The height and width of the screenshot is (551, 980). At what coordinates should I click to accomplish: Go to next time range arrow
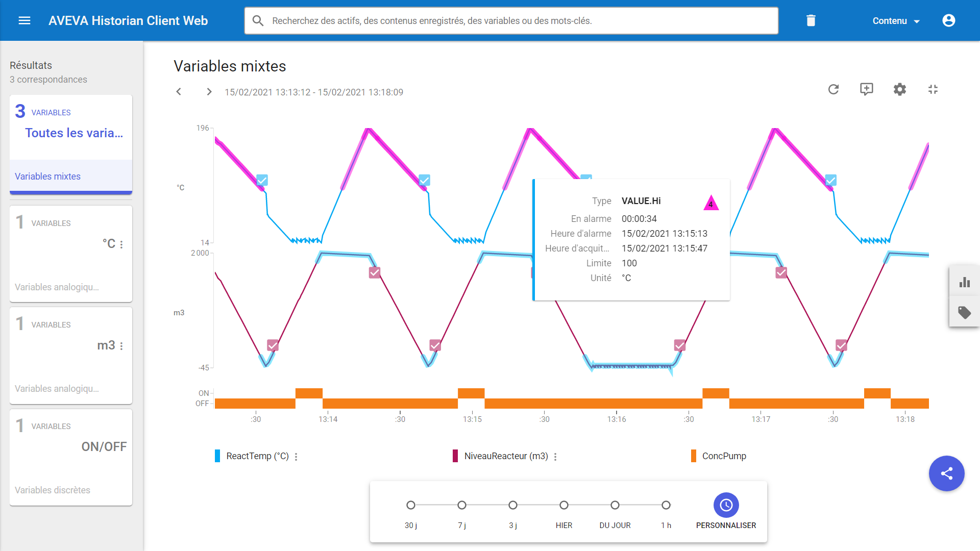(209, 92)
